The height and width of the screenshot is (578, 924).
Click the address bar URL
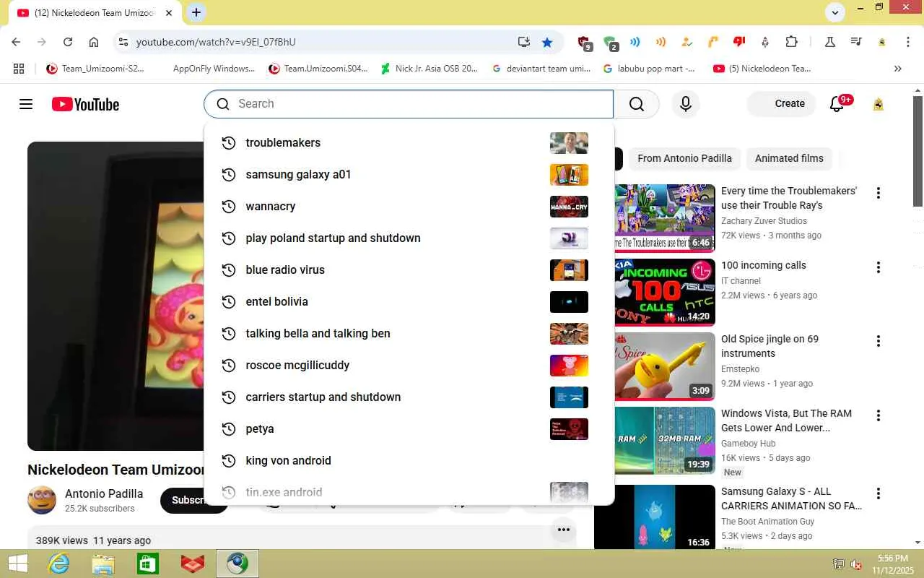pyautogui.click(x=216, y=42)
